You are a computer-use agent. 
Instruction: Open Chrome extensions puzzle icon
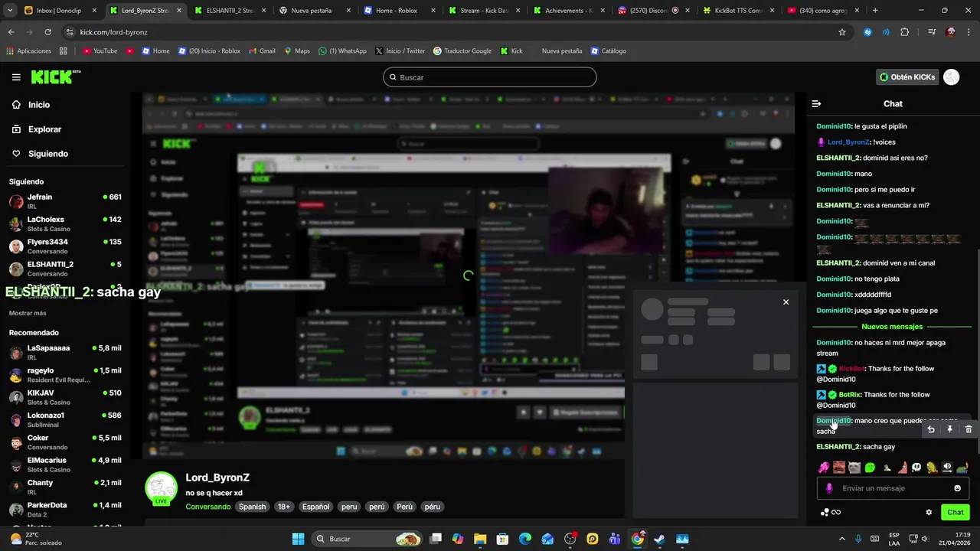coord(905,32)
